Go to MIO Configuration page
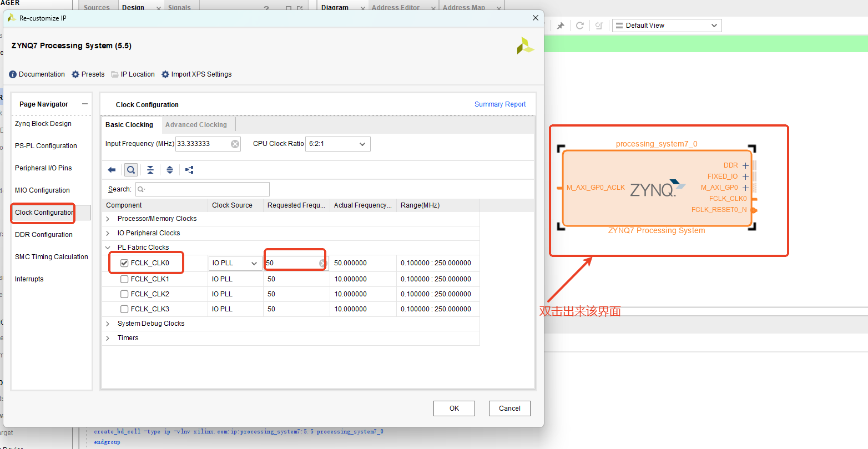 click(x=42, y=190)
